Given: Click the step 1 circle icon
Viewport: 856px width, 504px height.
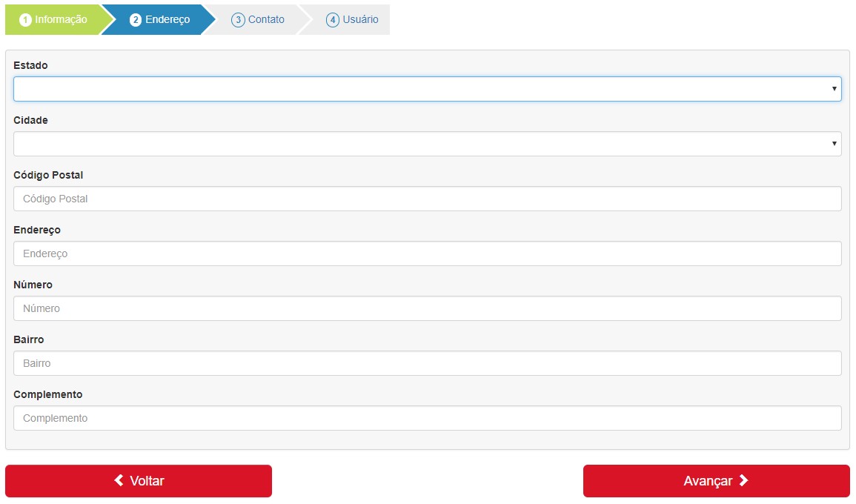Looking at the screenshot, I should click(x=25, y=20).
